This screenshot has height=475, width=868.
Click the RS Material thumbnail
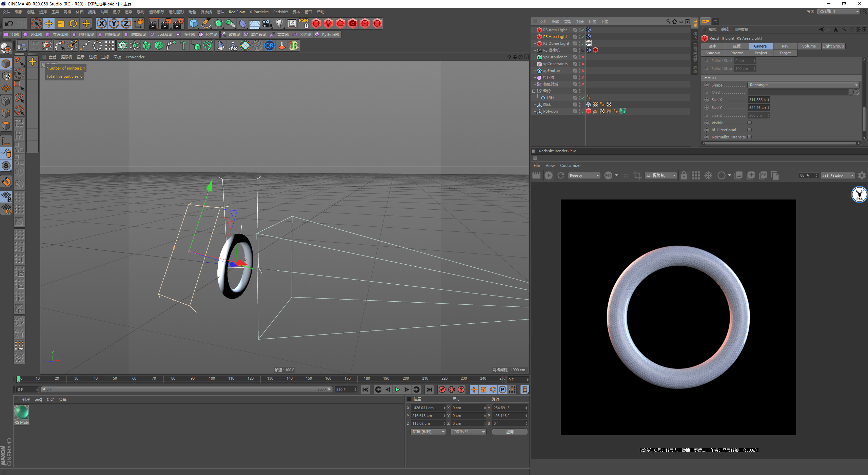click(x=21, y=412)
